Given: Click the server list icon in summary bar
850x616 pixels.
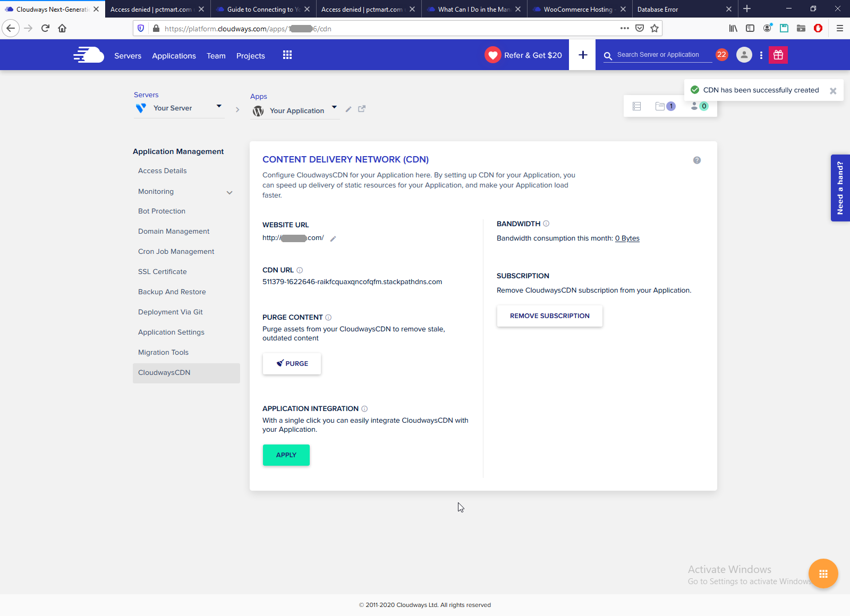Looking at the screenshot, I should pos(637,106).
